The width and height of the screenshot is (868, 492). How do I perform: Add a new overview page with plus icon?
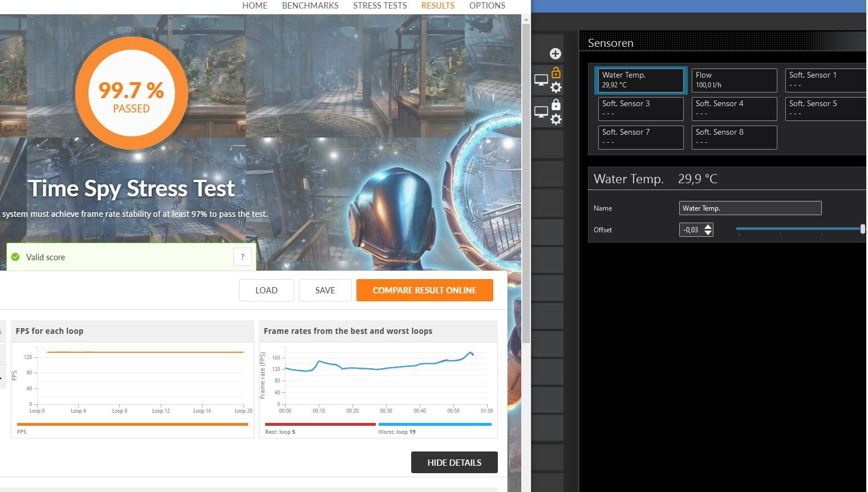coord(555,54)
